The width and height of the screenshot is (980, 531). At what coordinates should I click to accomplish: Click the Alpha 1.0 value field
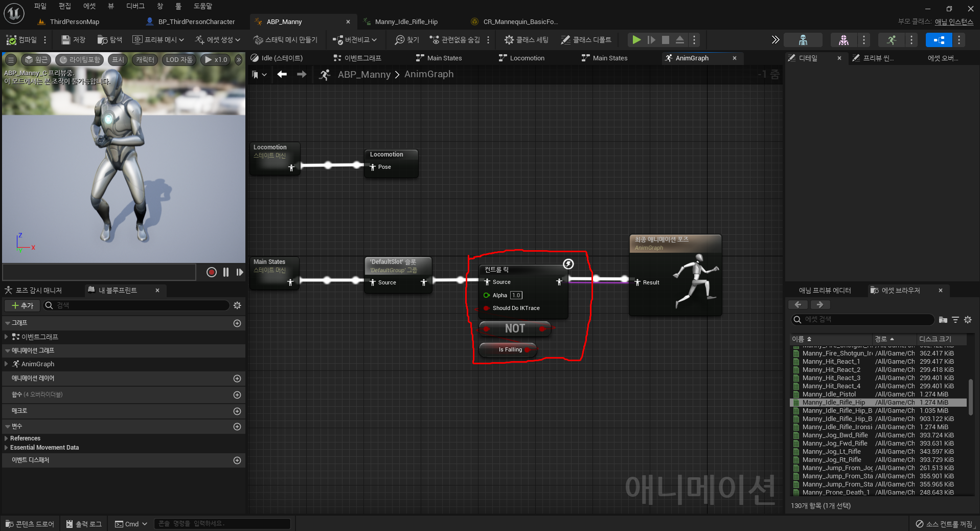[x=516, y=295]
